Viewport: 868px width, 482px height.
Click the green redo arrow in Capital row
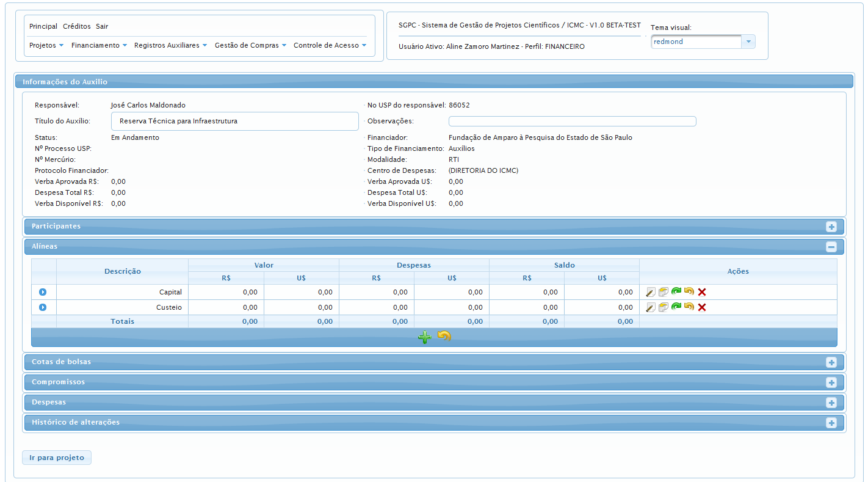676,291
